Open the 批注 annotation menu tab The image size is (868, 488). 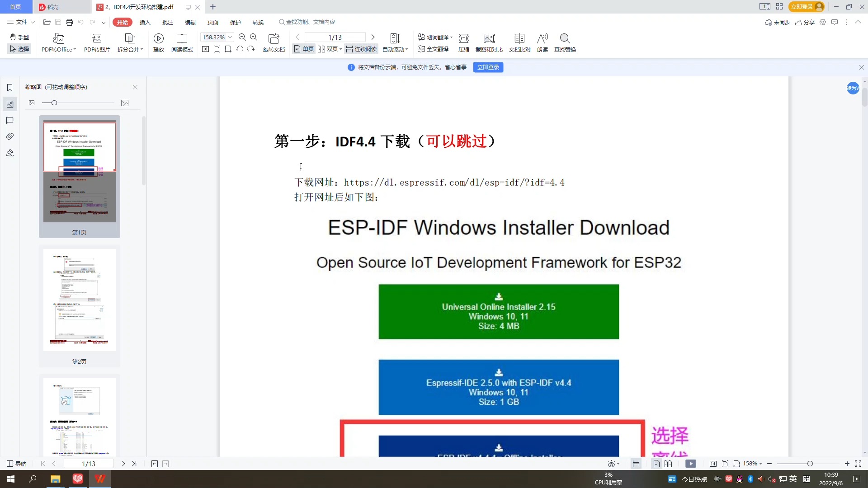click(168, 22)
